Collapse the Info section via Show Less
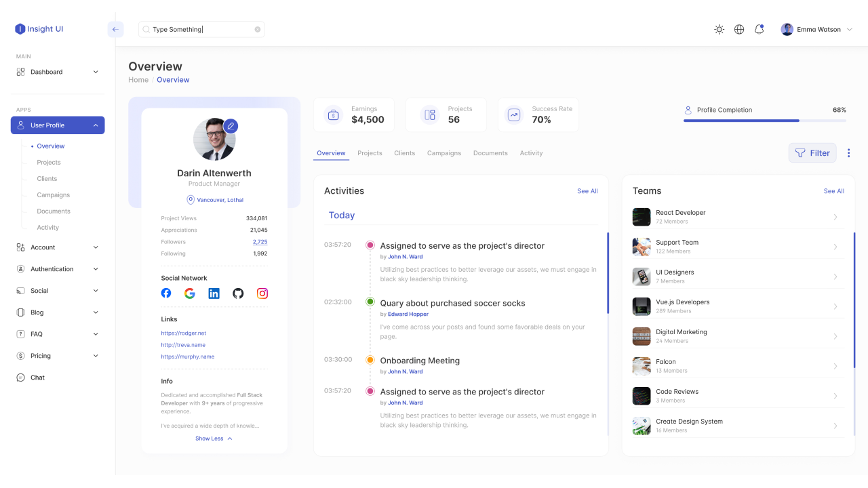This screenshot has height=488, width=868. [x=214, y=438]
